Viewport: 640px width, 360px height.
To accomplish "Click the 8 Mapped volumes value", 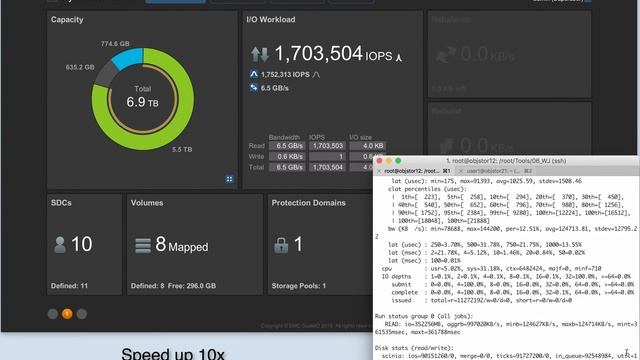I will 182,244.
